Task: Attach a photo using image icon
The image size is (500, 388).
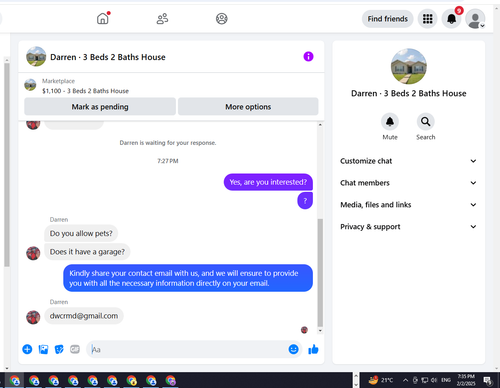Action: [43, 349]
